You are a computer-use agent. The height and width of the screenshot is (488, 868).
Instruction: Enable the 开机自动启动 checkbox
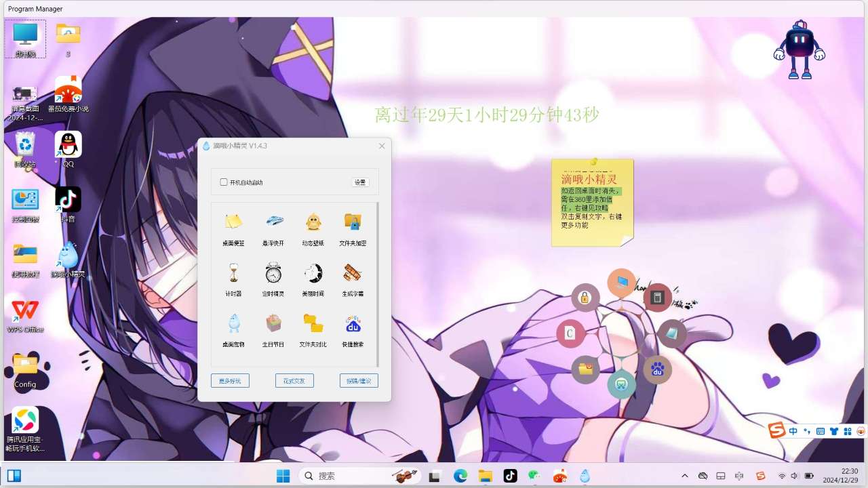224,182
